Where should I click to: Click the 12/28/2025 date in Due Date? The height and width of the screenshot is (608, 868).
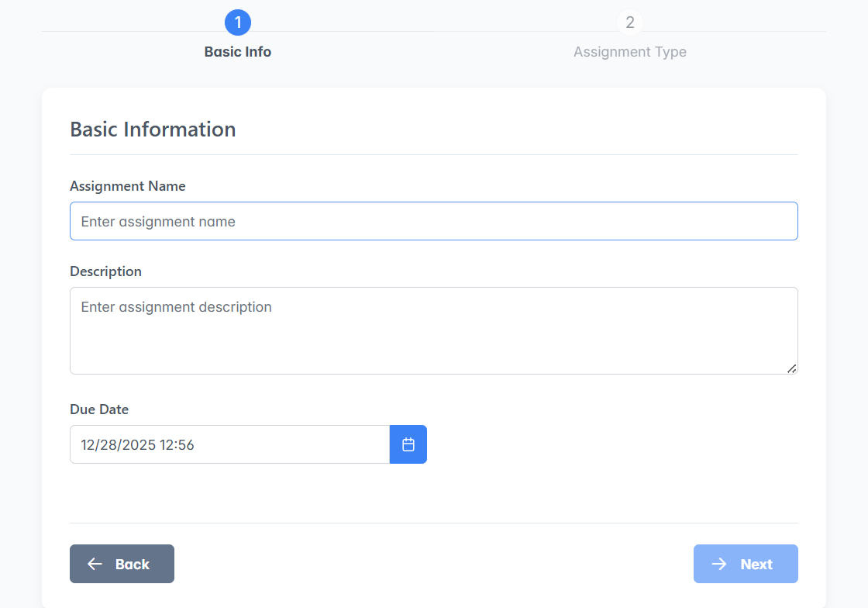coord(117,445)
